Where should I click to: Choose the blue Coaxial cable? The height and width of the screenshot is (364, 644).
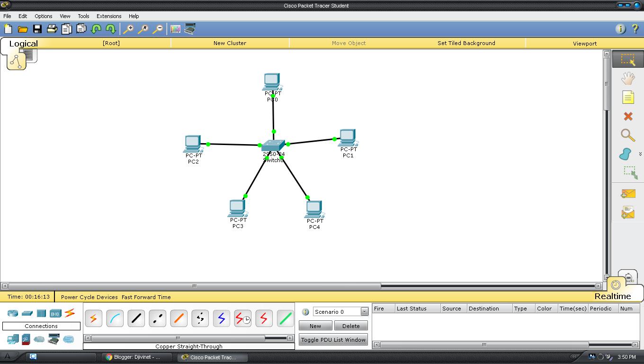click(x=221, y=318)
